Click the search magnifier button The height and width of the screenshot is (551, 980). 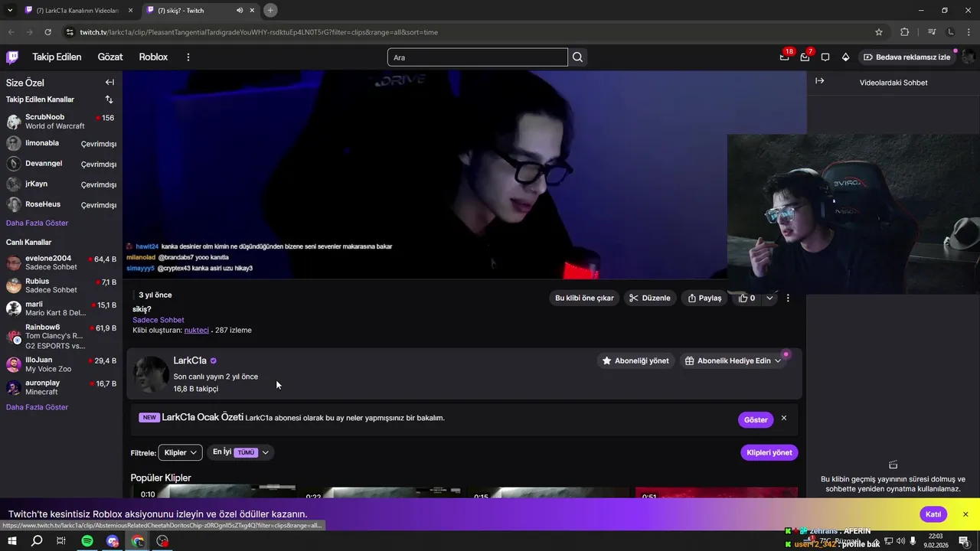(x=577, y=57)
